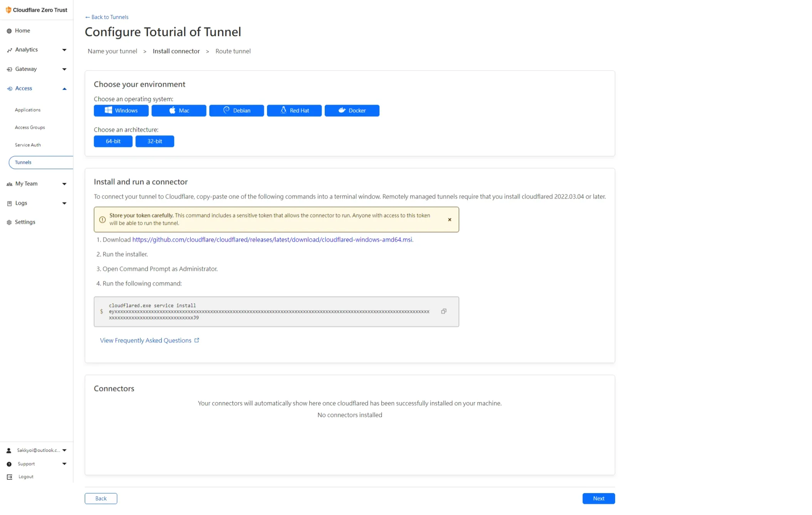Select the Red Hat operating system
The image size is (812, 515).
coord(294,110)
